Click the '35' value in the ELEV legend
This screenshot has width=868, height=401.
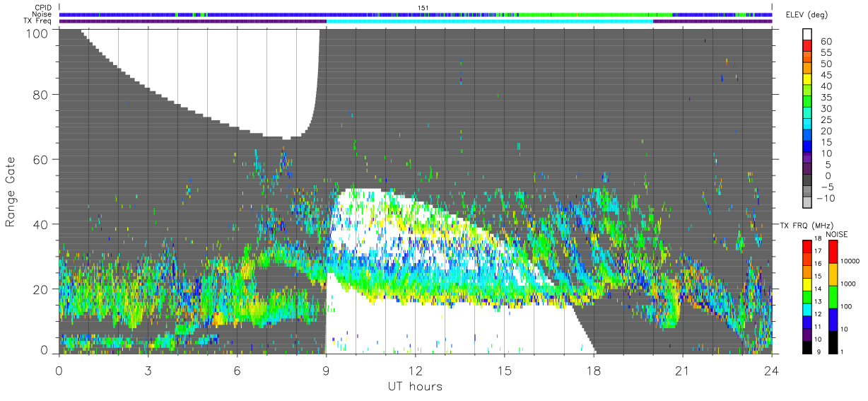(x=825, y=98)
